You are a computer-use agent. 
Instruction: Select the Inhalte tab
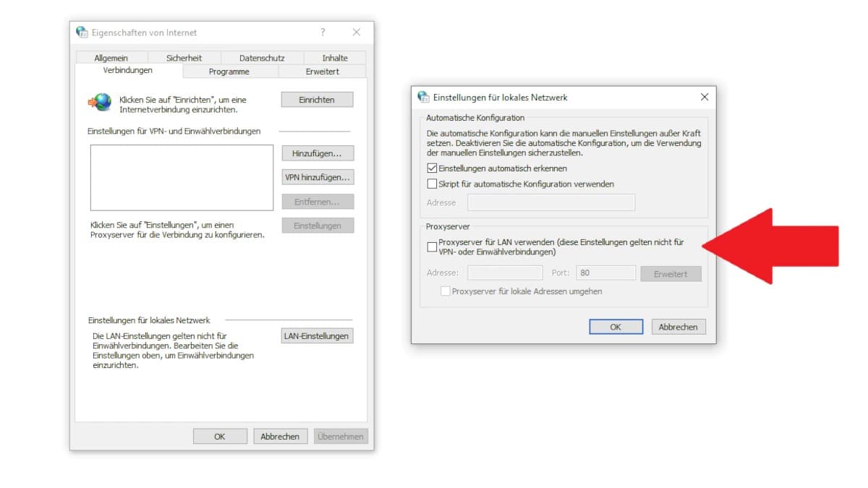pyautogui.click(x=335, y=58)
